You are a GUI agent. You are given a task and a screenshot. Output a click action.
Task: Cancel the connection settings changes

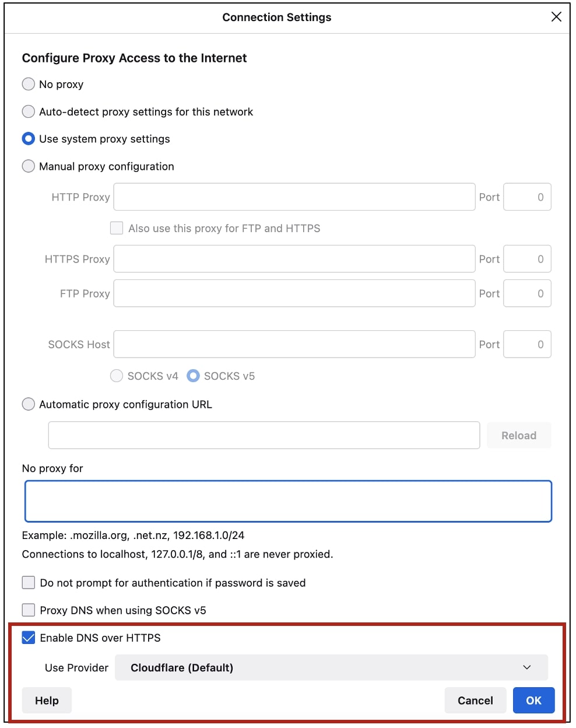click(475, 700)
